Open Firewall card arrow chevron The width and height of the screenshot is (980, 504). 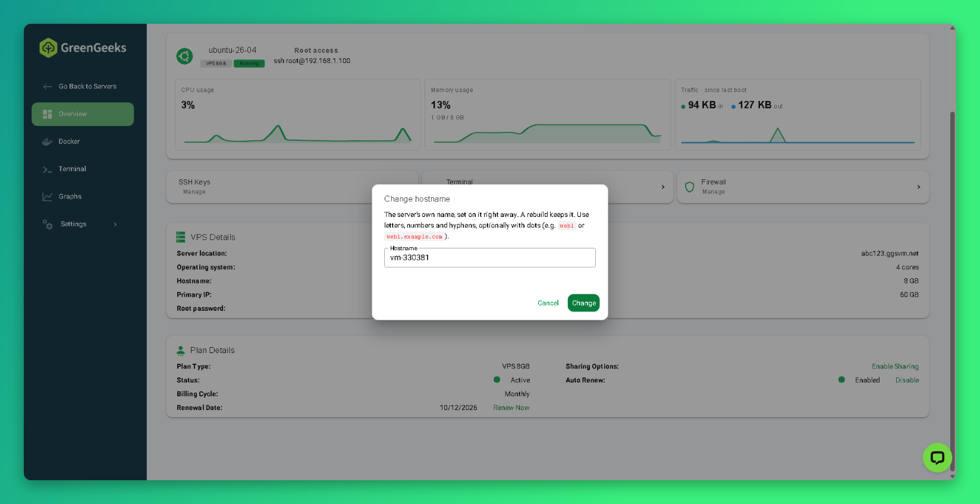point(919,187)
